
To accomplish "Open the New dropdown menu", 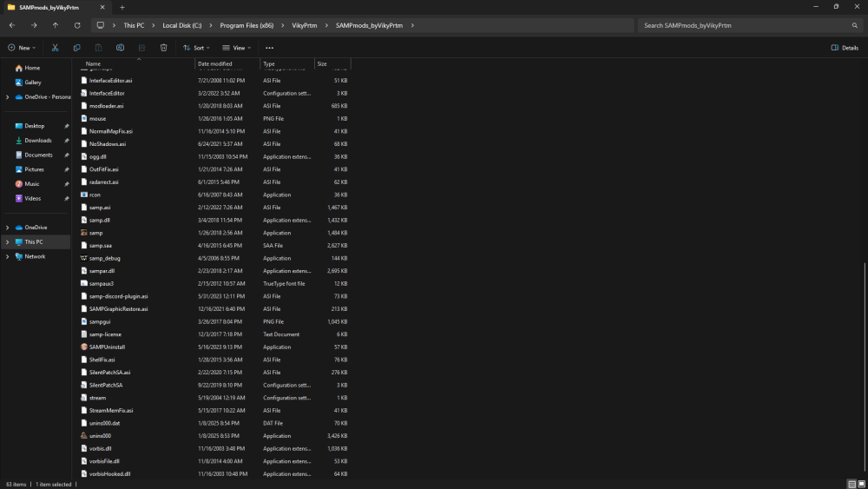I will (22, 48).
